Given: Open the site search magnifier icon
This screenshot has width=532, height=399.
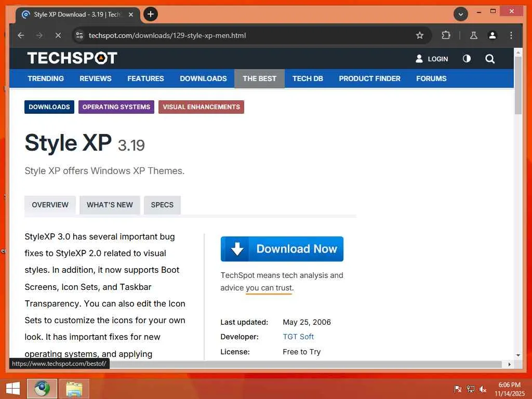Looking at the screenshot, I should pyautogui.click(x=489, y=59).
